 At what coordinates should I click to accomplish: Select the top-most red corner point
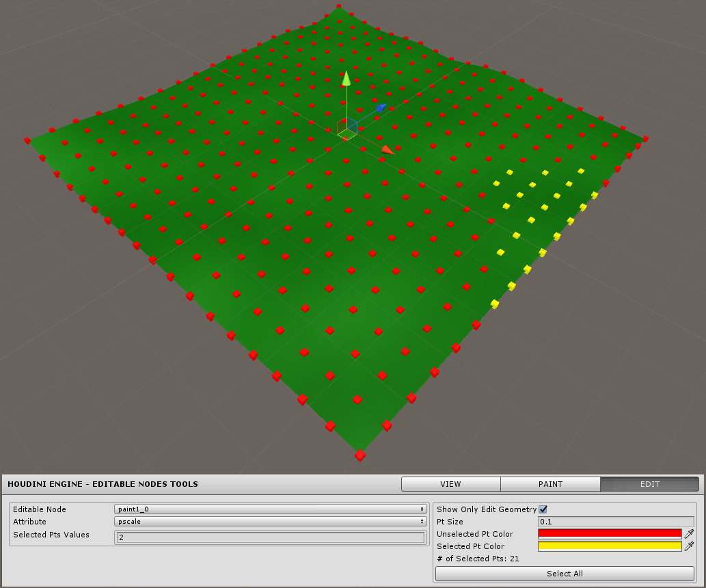click(339, 7)
